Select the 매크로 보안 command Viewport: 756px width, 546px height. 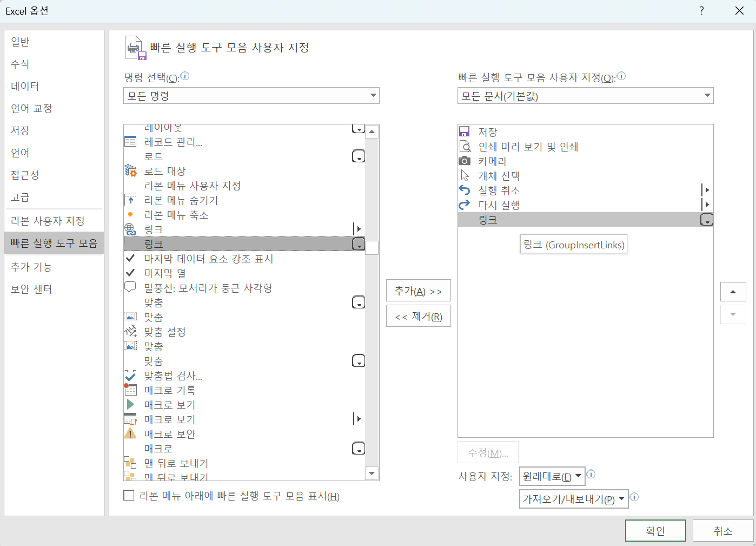(x=244, y=434)
